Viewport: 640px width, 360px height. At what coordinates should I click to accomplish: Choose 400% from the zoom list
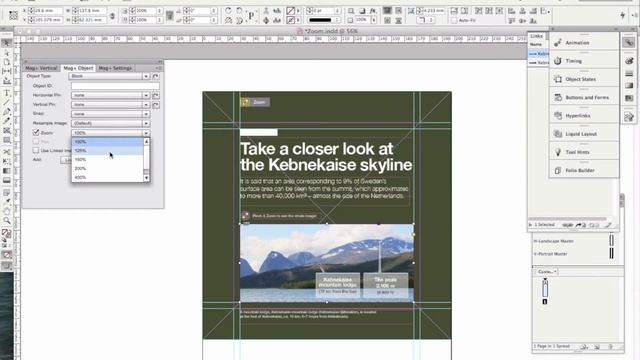[108, 178]
